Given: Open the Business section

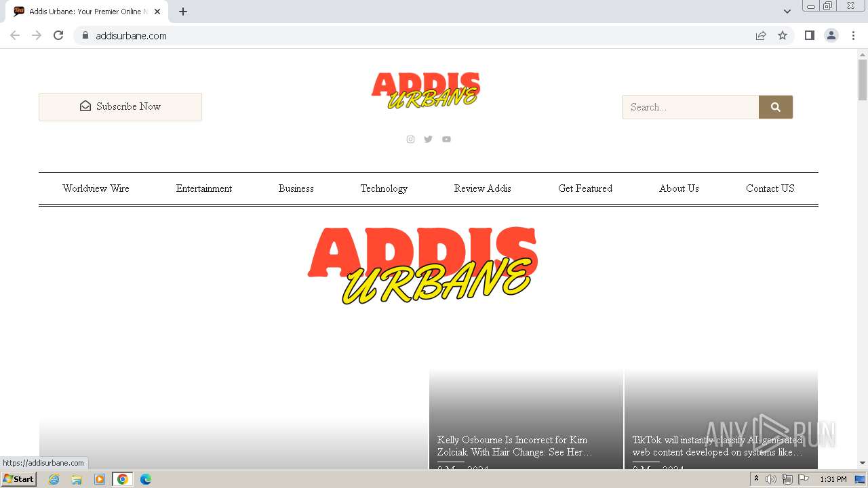Looking at the screenshot, I should (296, 188).
